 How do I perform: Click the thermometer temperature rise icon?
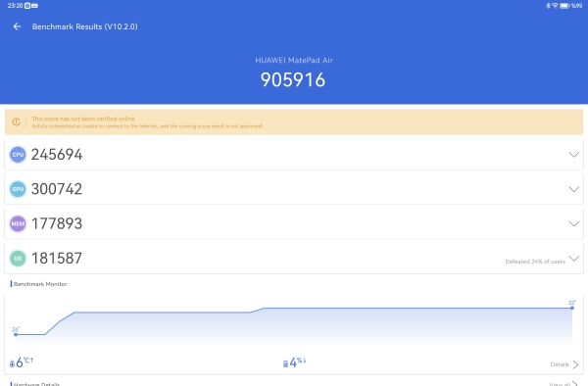[12, 363]
